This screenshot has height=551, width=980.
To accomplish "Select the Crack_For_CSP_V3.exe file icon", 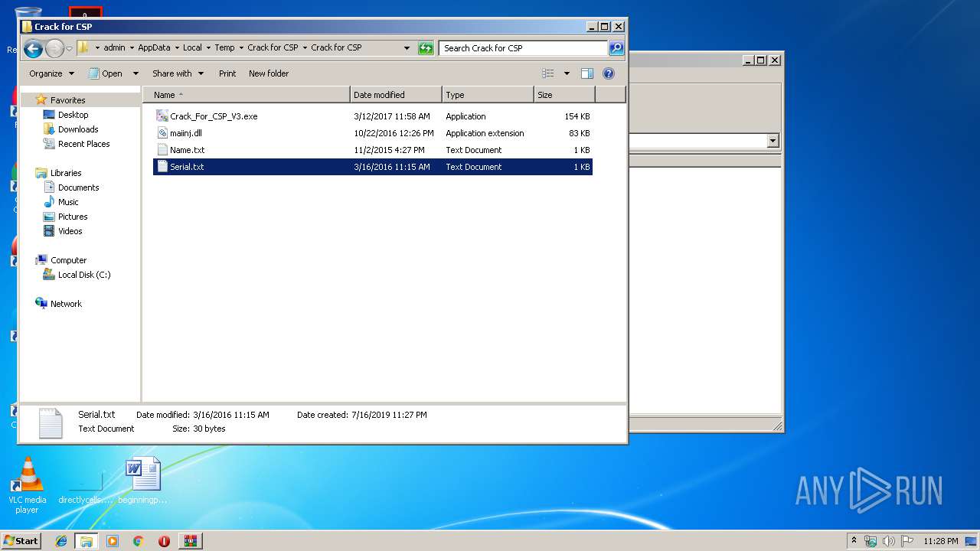I will pos(162,116).
